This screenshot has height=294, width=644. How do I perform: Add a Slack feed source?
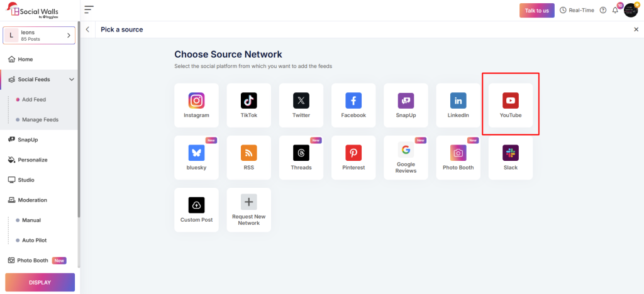(x=510, y=157)
